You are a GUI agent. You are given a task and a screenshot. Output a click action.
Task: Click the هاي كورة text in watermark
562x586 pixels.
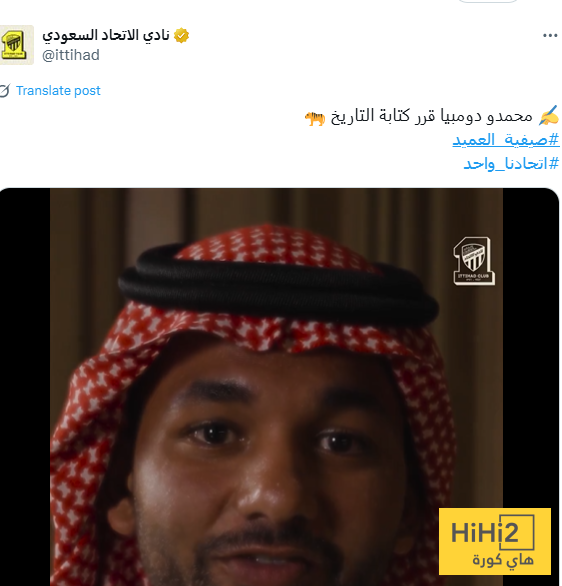tap(503, 560)
